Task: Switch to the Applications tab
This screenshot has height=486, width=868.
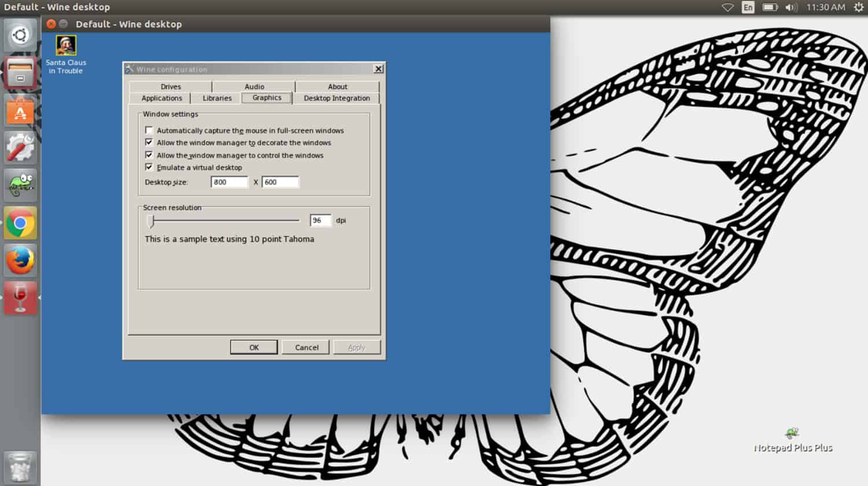Action: (161, 98)
